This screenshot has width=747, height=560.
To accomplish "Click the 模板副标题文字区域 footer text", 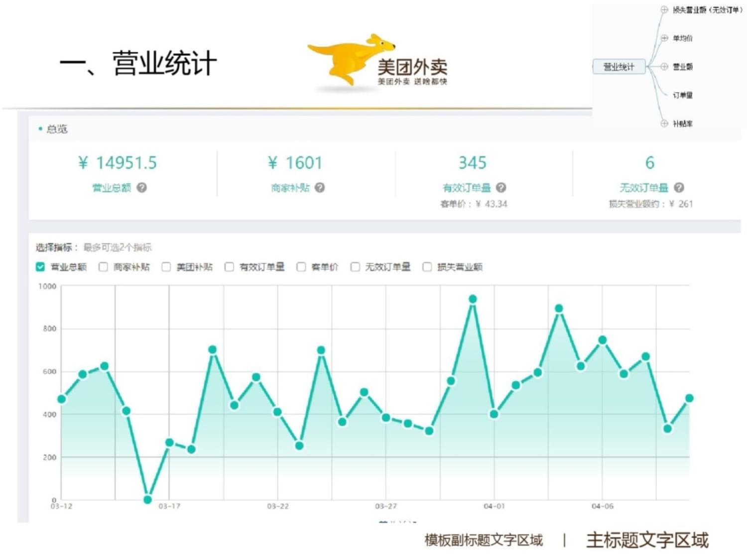I will tap(484, 540).
